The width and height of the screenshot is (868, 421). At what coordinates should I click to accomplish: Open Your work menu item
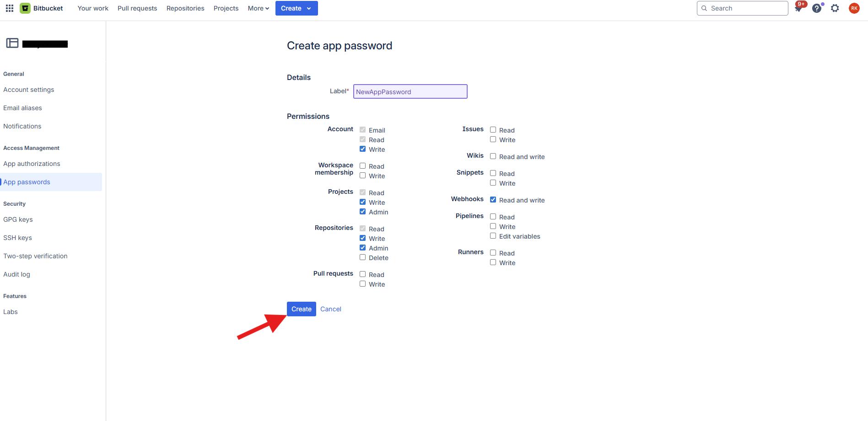tap(93, 8)
